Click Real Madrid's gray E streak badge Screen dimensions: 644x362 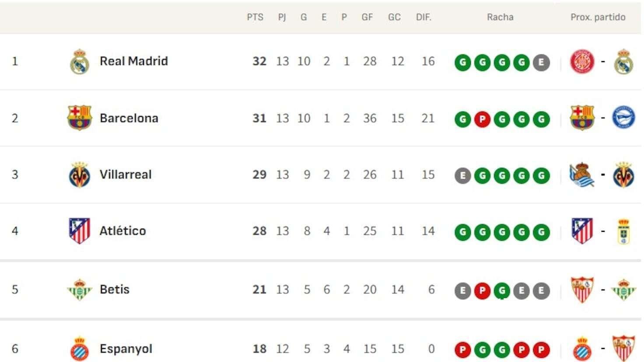(x=541, y=63)
